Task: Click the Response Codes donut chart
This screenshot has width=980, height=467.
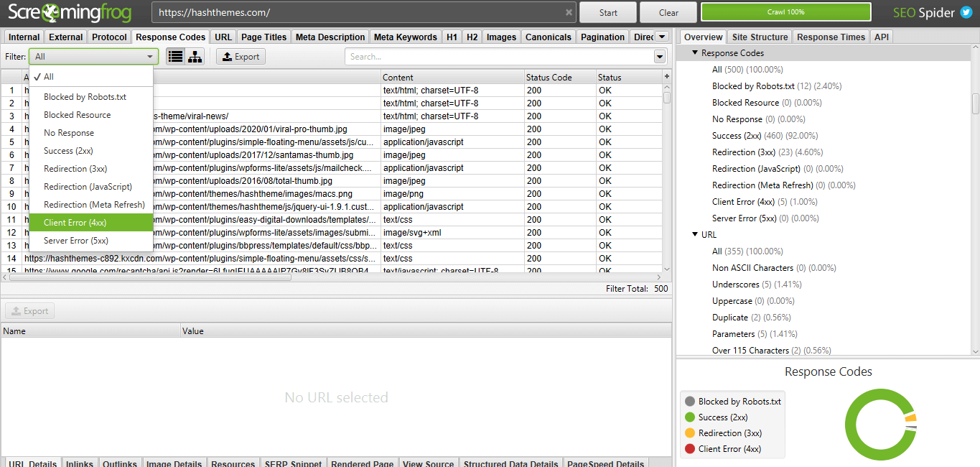Action: click(x=882, y=425)
